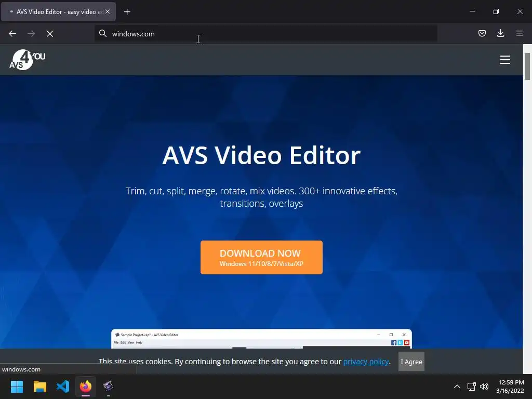Go back to the previous page

click(12, 34)
